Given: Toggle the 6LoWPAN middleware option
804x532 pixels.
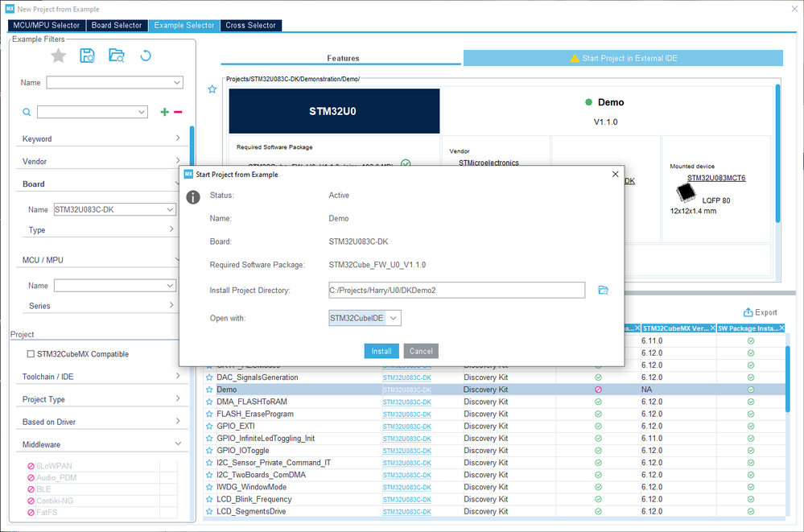Looking at the screenshot, I should tap(31, 466).
